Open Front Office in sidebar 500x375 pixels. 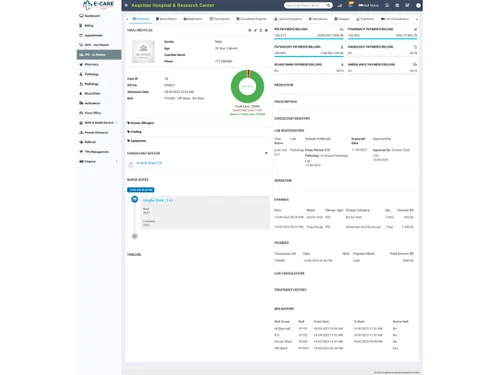pyautogui.click(x=99, y=113)
